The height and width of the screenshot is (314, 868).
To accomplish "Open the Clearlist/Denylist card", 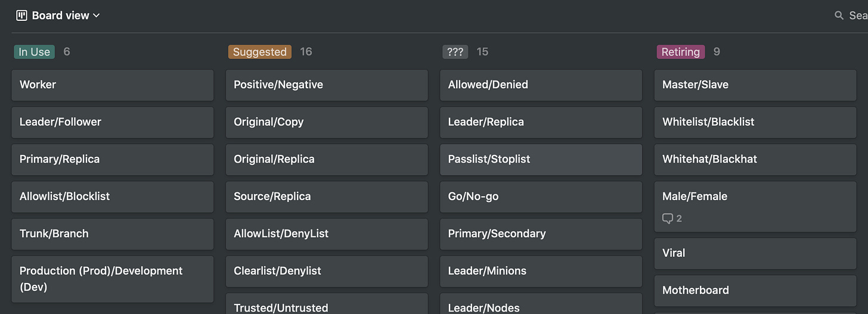I will 327,271.
